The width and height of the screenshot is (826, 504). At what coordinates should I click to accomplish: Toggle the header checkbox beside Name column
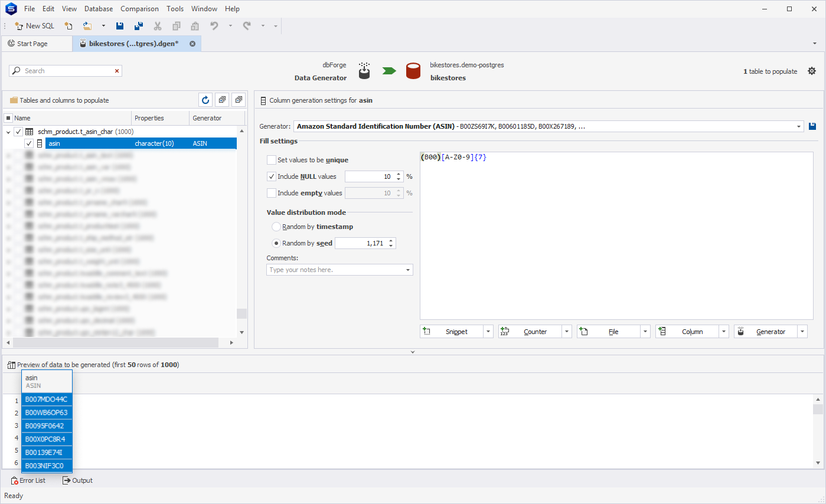8,118
